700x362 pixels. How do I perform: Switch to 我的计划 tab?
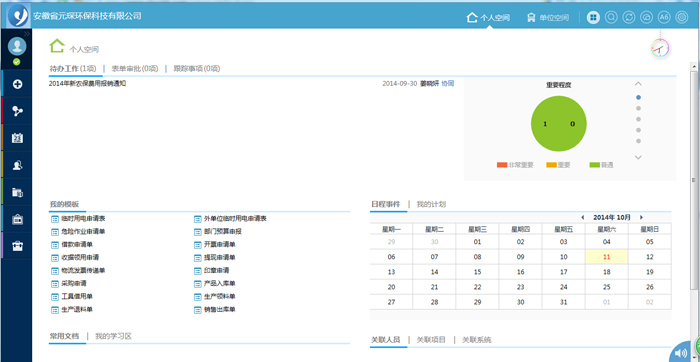click(431, 204)
